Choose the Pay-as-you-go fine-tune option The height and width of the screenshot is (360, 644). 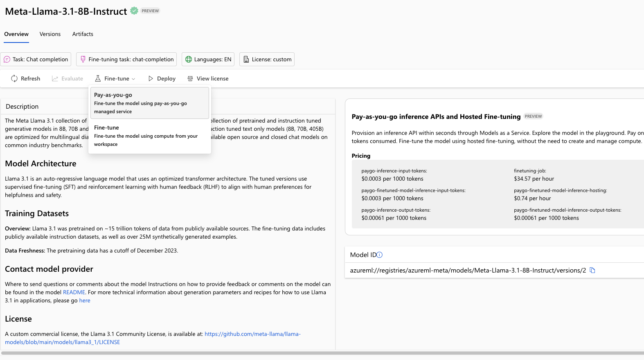[x=149, y=103]
